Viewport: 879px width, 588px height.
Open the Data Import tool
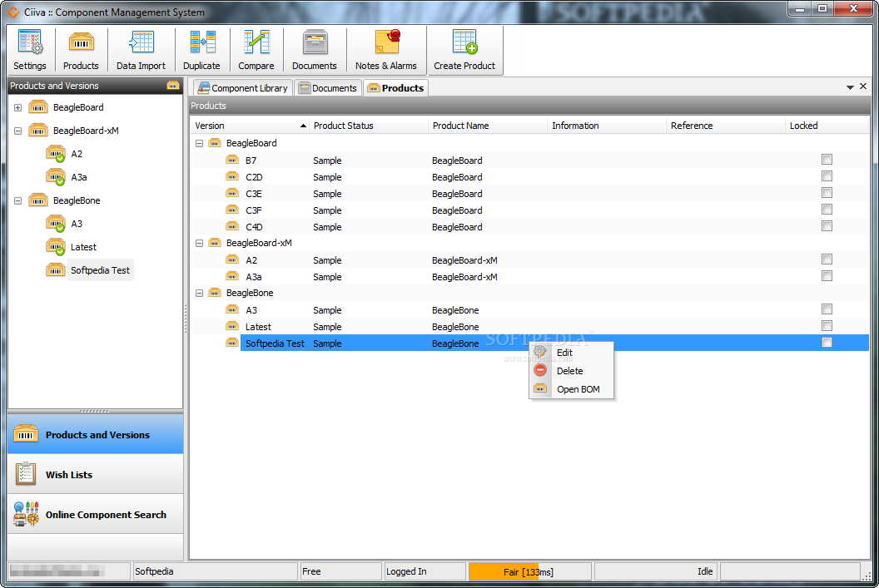141,42
